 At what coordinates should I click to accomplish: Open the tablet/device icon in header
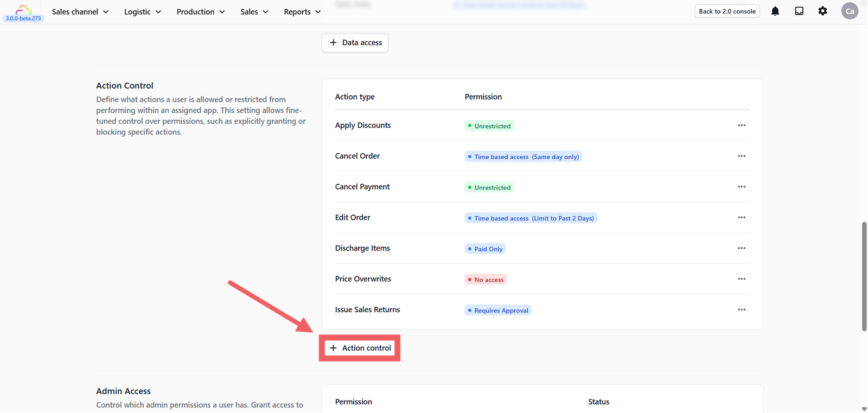point(799,11)
